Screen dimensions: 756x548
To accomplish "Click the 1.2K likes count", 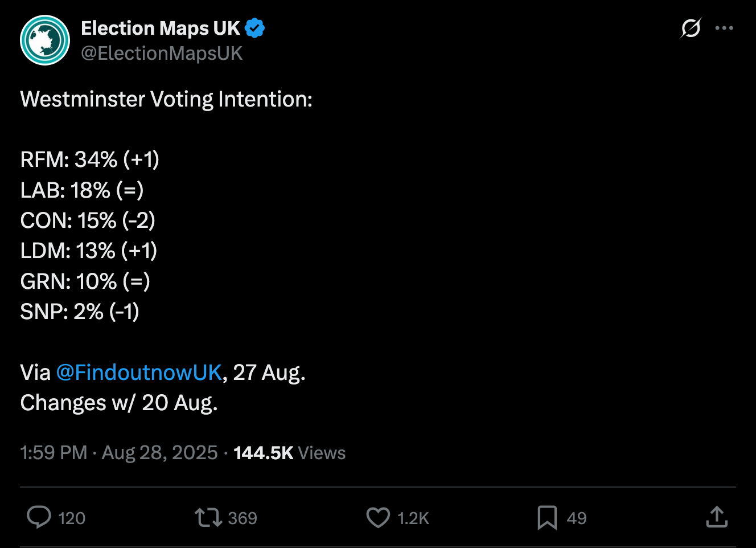I will (413, 518).
